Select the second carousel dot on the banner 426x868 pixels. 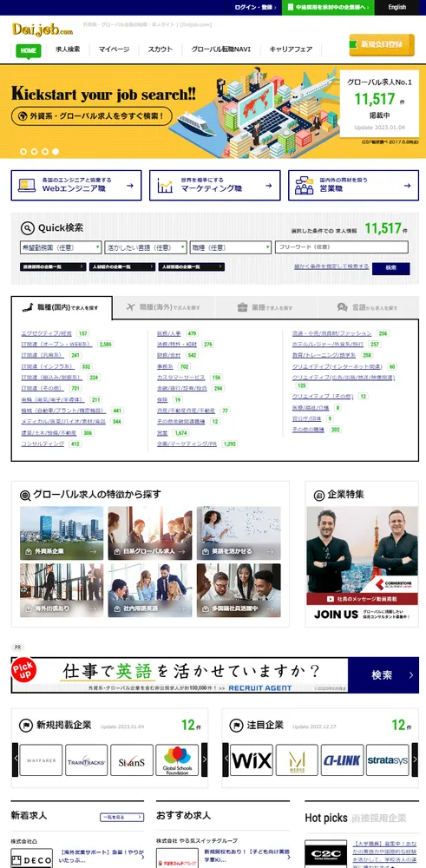click(35, 151)
